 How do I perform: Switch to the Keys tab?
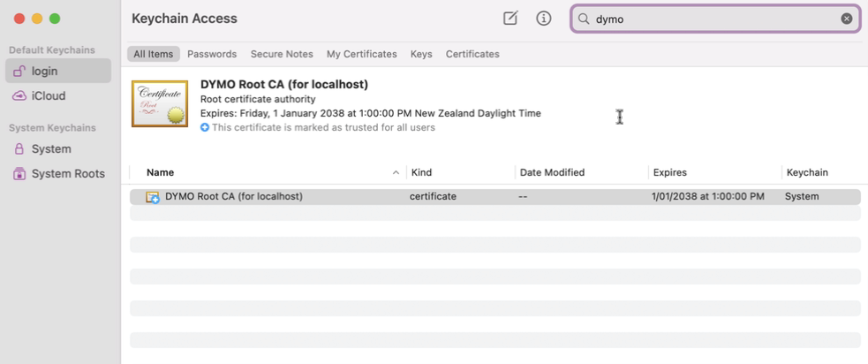point(421,54)
